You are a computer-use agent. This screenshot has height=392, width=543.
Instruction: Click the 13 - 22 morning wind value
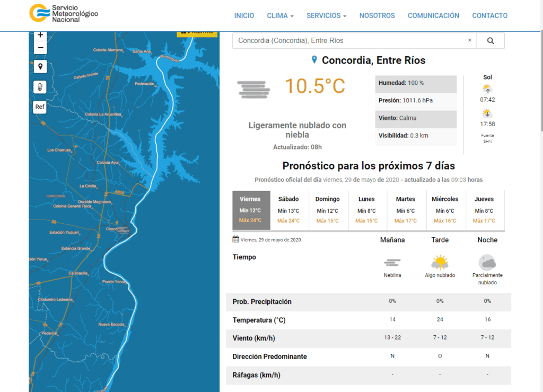(x=392, y=338)
